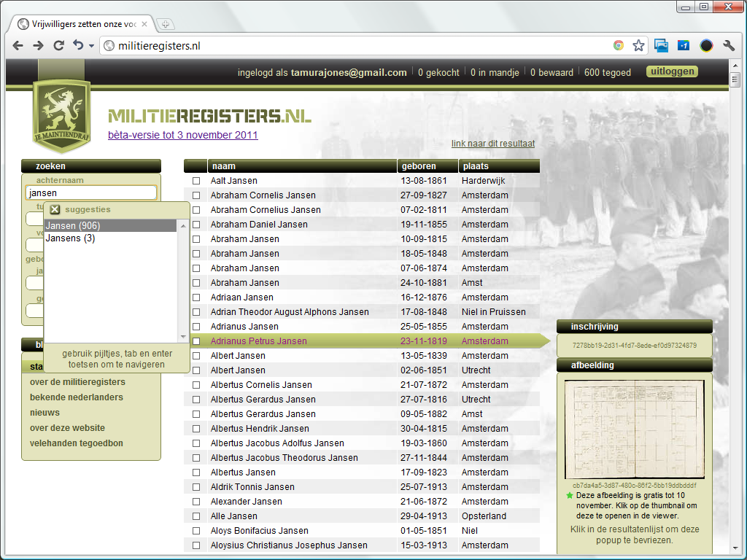Check the box next to Aalt Jansen
Image resolution: width=747 pixels, height=560 pixels.
tap(195, 180)
